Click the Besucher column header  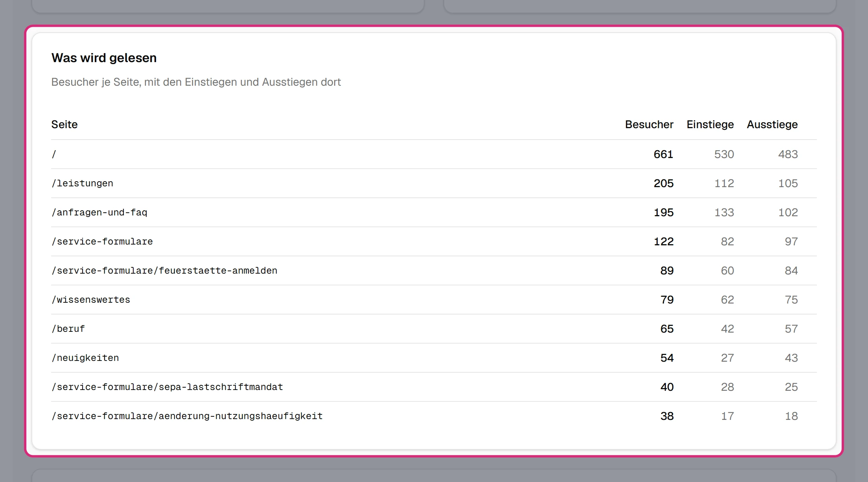[x=649, y=125]
